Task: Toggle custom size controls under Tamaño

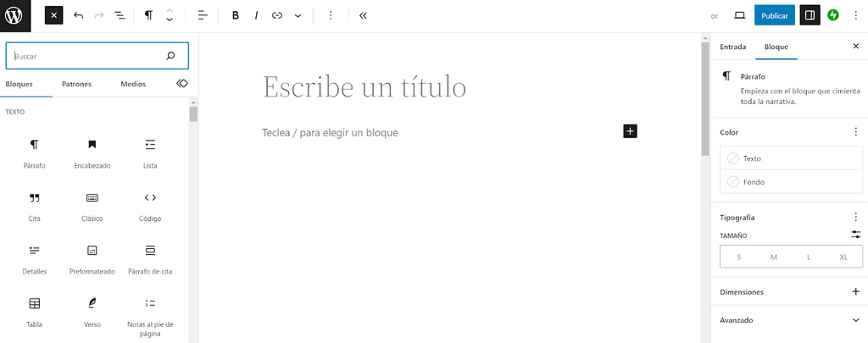Action: pyautogui.click(x=855, y=235)
